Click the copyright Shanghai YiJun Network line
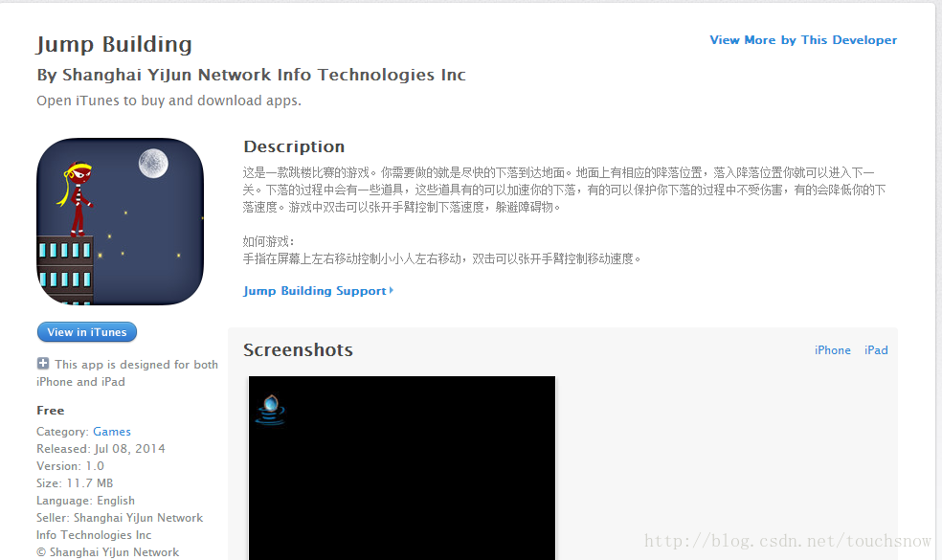Viewport: 942px width, 560px height. 108,552
